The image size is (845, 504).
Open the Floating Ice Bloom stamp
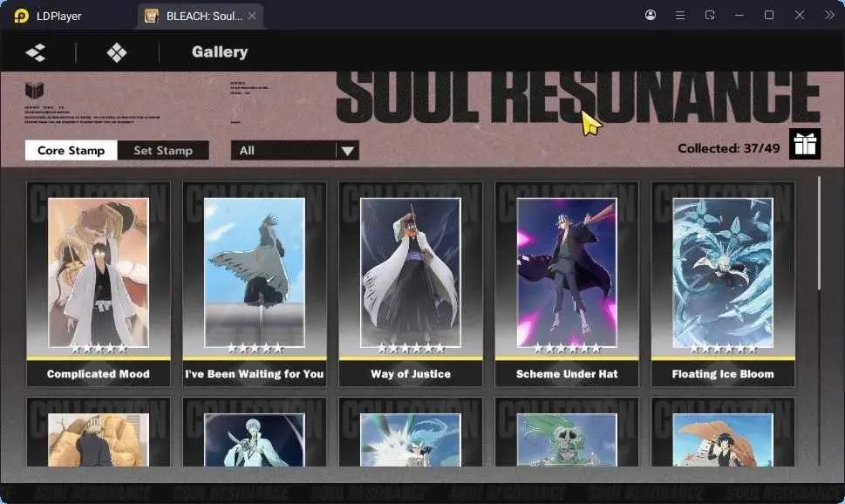[x=723, y=284]
